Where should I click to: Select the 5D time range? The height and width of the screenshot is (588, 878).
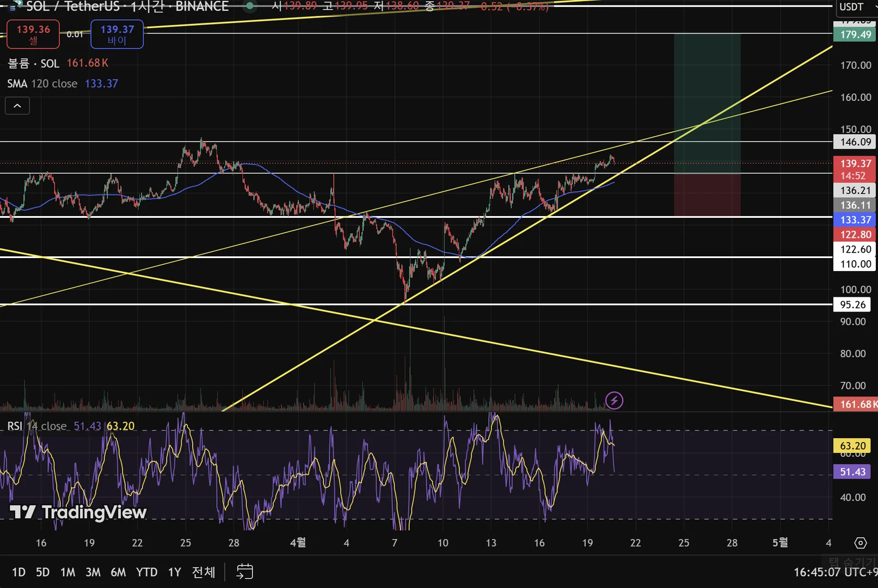(x=42, y=572)
